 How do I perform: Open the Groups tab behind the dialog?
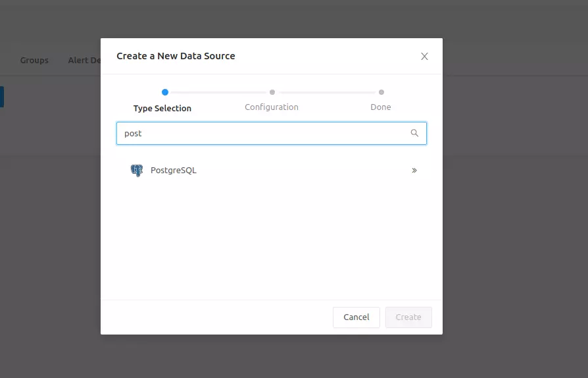click(34, 61)
